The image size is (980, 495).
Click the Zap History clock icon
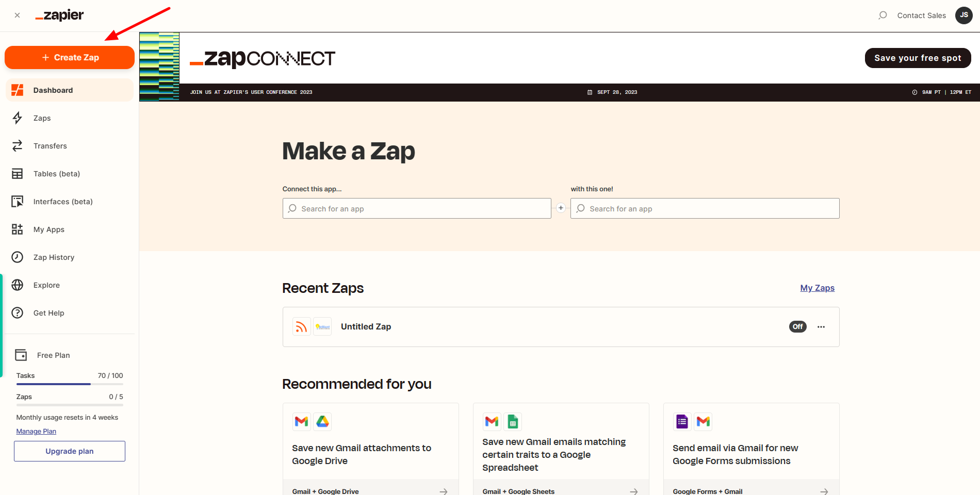click(18, 257)
